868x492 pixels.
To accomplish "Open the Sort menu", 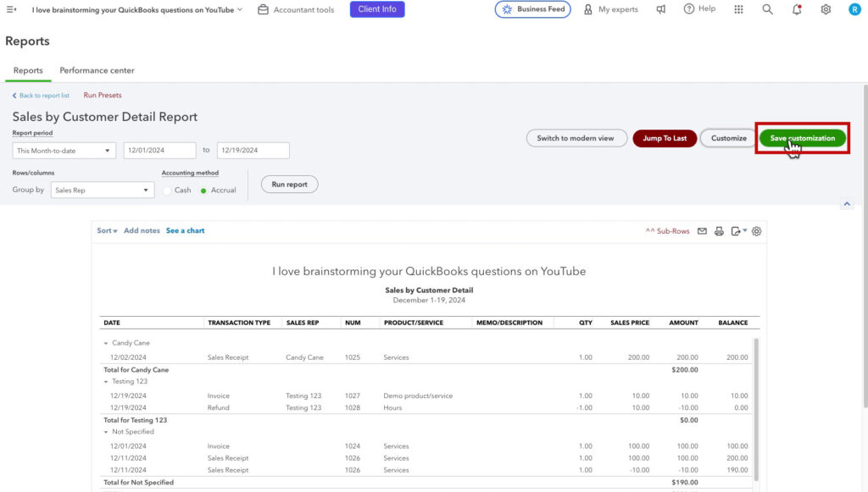I will point(105,229).
